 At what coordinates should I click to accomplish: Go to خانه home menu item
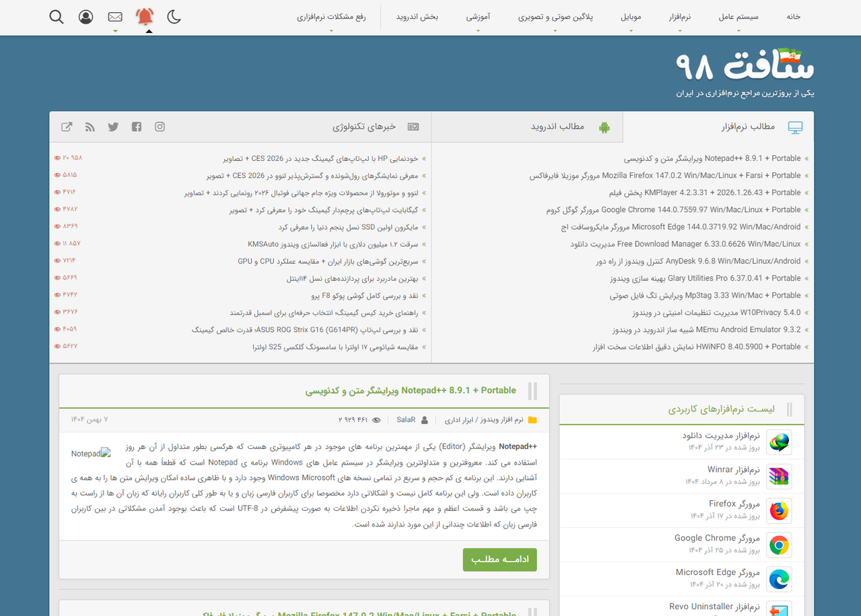(794, 17)
